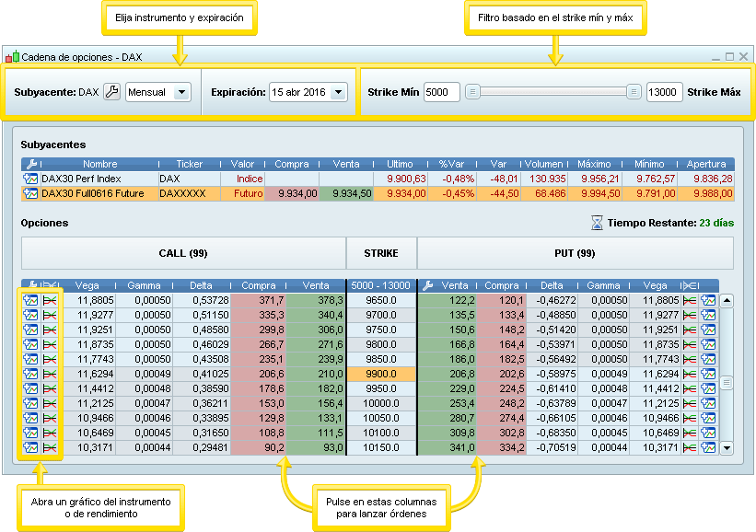Open put performance chart for strike 9700.0

click(690, 315)
